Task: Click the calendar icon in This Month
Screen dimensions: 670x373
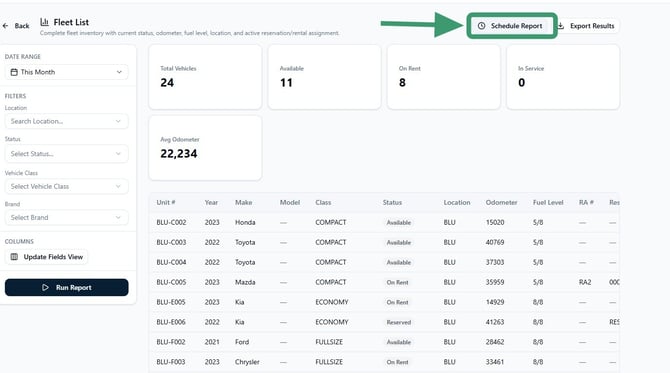Action: [14, 72]
